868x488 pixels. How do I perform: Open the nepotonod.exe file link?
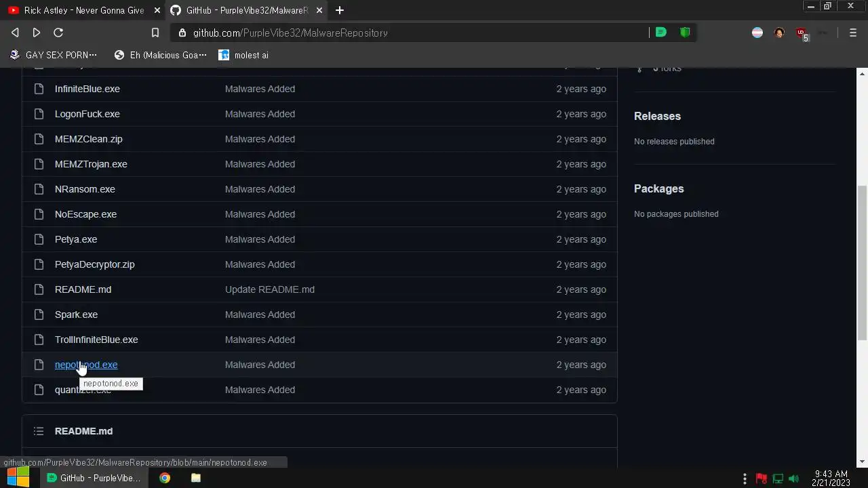86,365
